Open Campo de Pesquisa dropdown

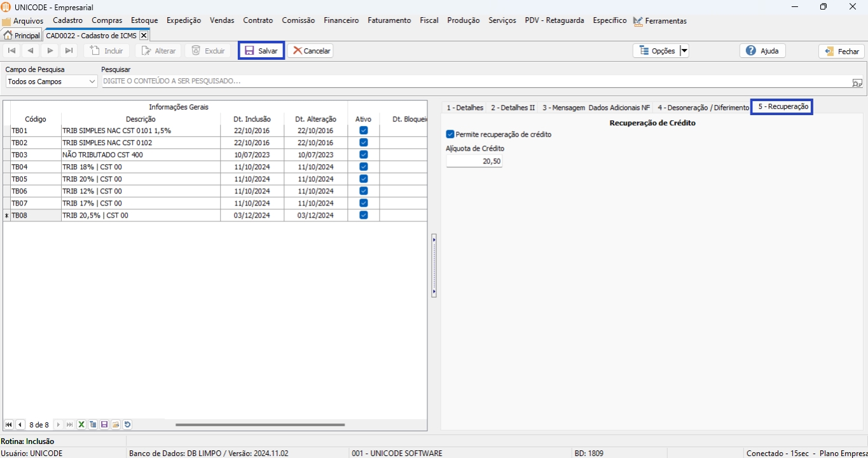(92, 82)
